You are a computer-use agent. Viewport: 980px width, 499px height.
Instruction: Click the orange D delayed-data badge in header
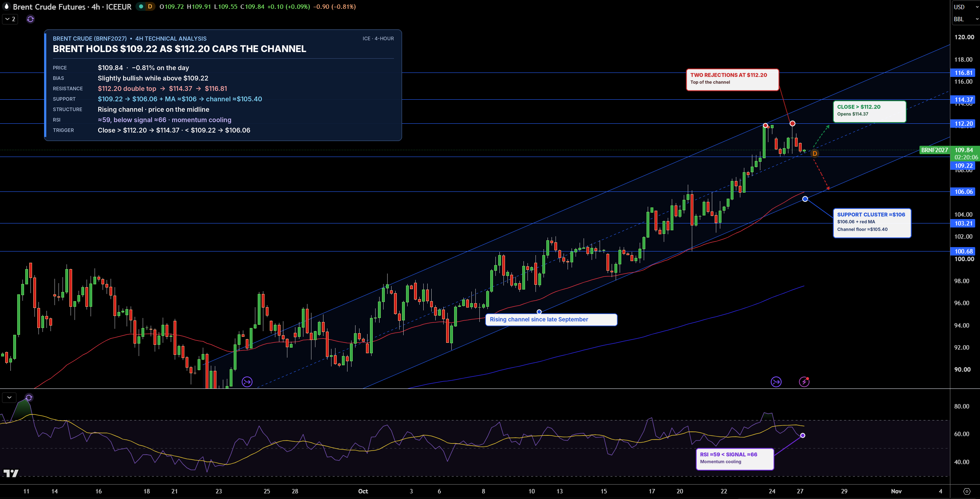(x=150, y=6)
